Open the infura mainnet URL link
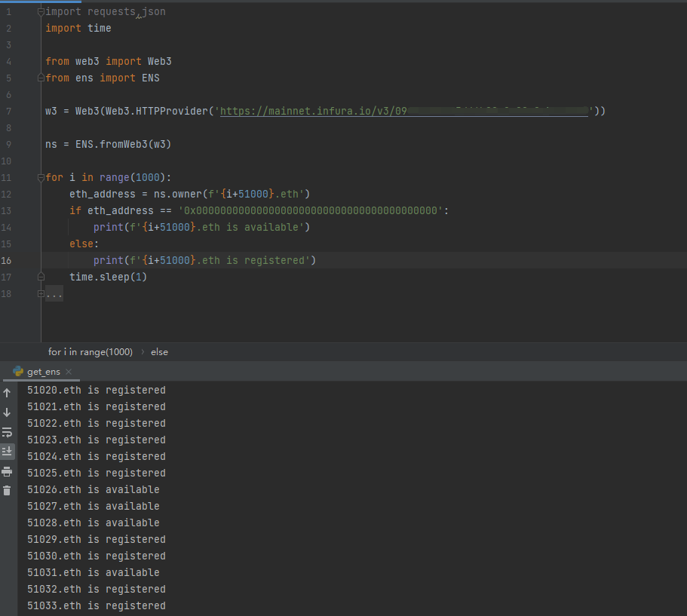687x616 pixels. pyautogui.click(x=403, y=112)
